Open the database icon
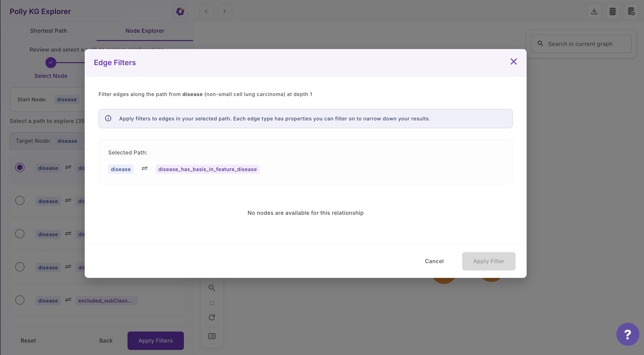 click(x=612, y=12)
